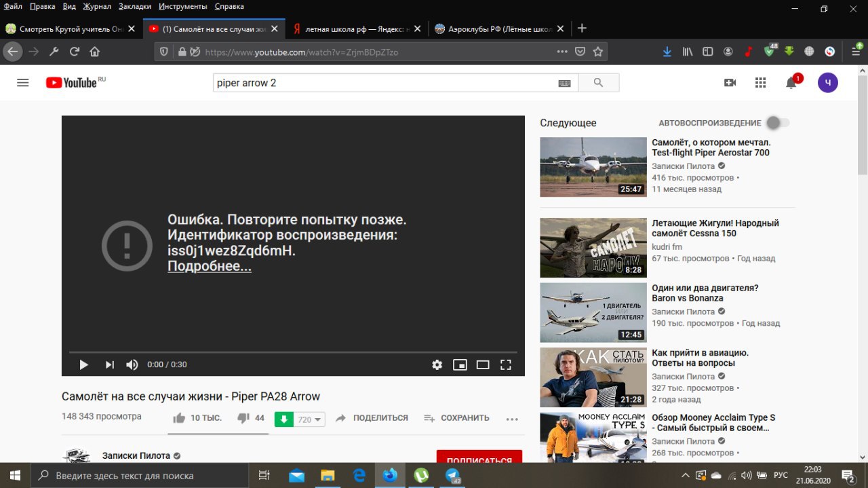Dislike the video thumbs down

[243, 418]
